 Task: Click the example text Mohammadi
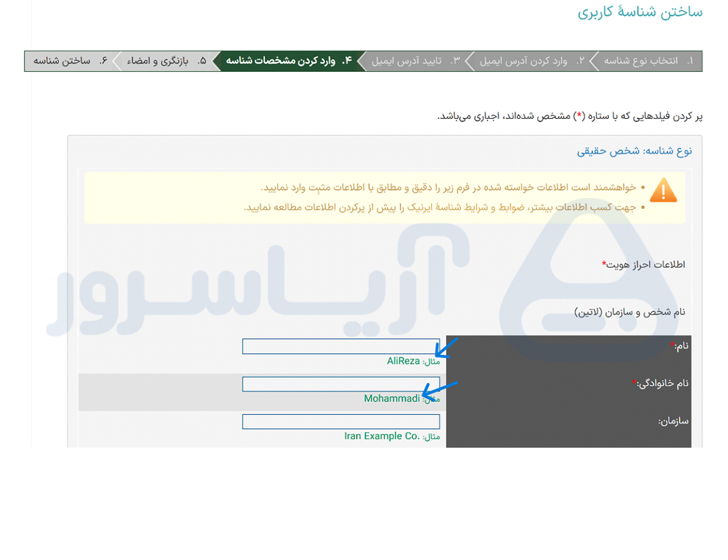click(x=392, y=398)
